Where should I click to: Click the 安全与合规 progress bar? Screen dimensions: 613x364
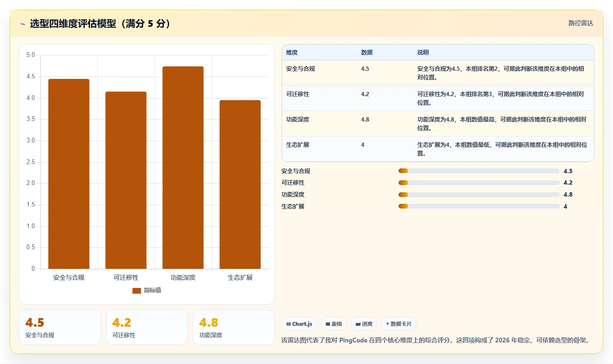[479, 171]
